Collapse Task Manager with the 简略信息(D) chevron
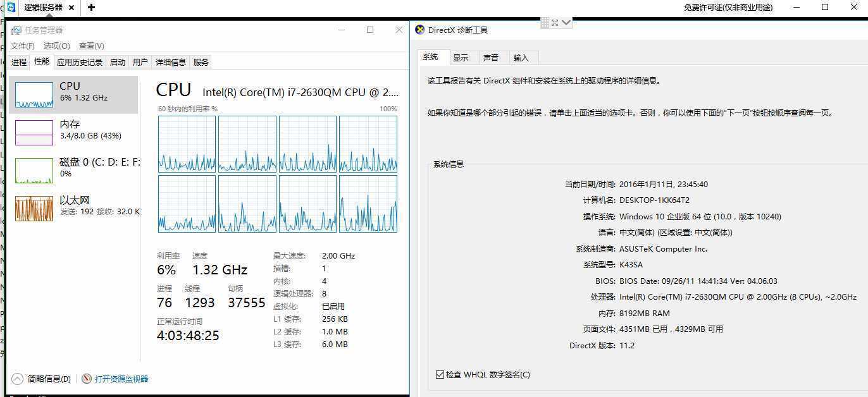868x397 pixels. [17, 379]
